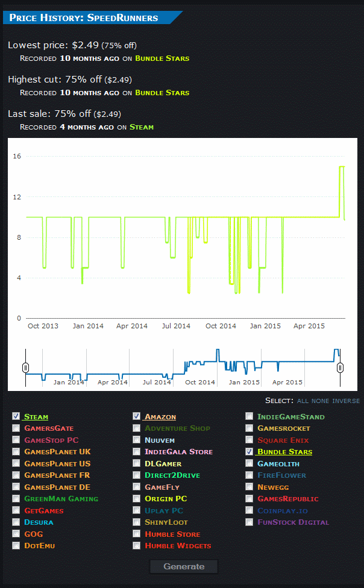Check the GamesPlanet UK checkbox
Screen dimensions: 364x588
(x=16, y=451)
